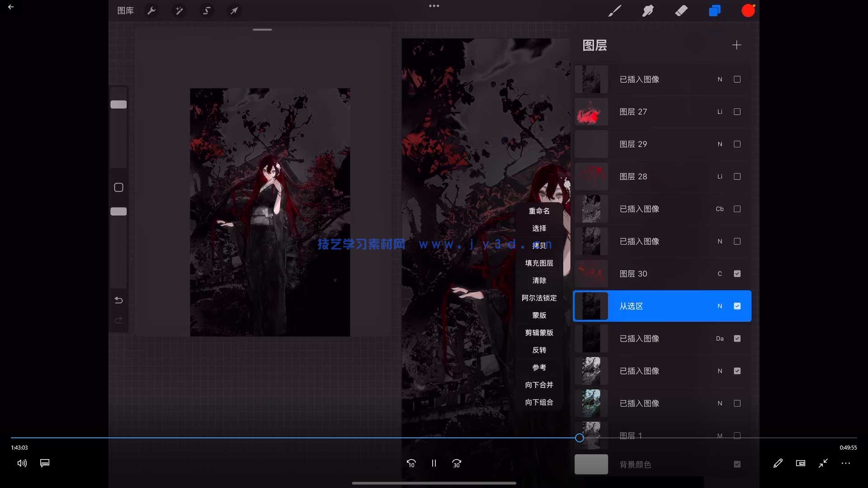868x488 pixels.
Task: Select the Eraser tool
Action: (681, 10)
